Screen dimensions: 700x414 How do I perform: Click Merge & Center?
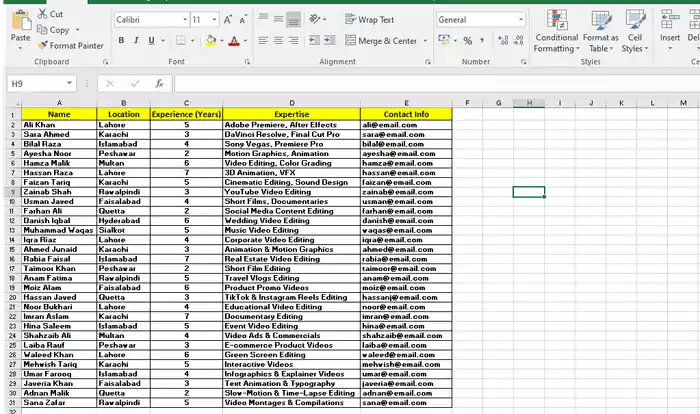coord(381,41)
